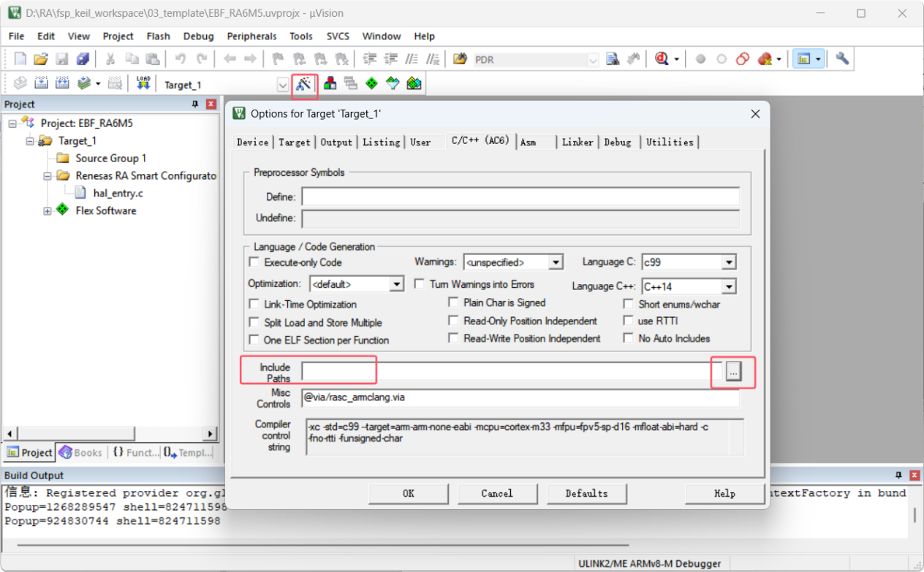The image size is (924, 572).
Task: Tick the use RTTI checkbox
Action: pos(628,321)
